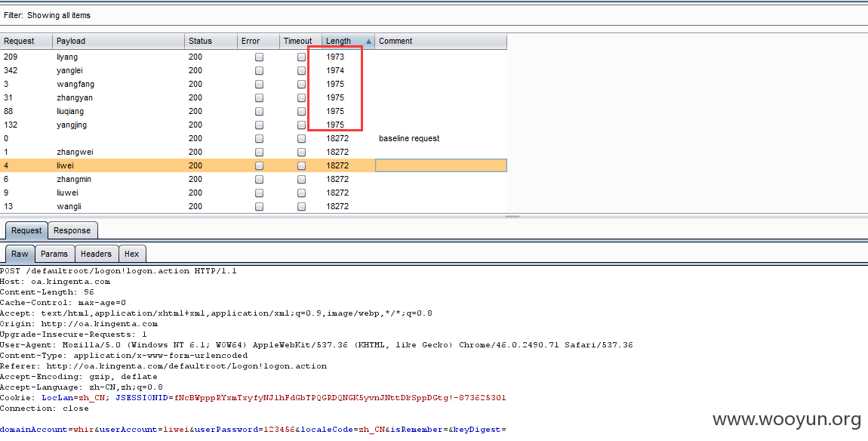Click the Content-Length: 96 line
This screenshot has width=868, height=441.
47,292
